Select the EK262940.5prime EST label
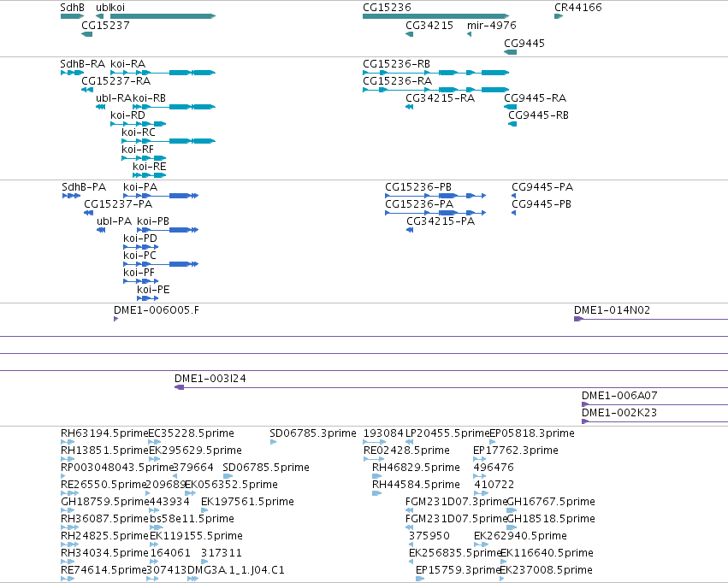Image resolution: width=728 pixels, height=583 pixels. [x=520, y=537]
